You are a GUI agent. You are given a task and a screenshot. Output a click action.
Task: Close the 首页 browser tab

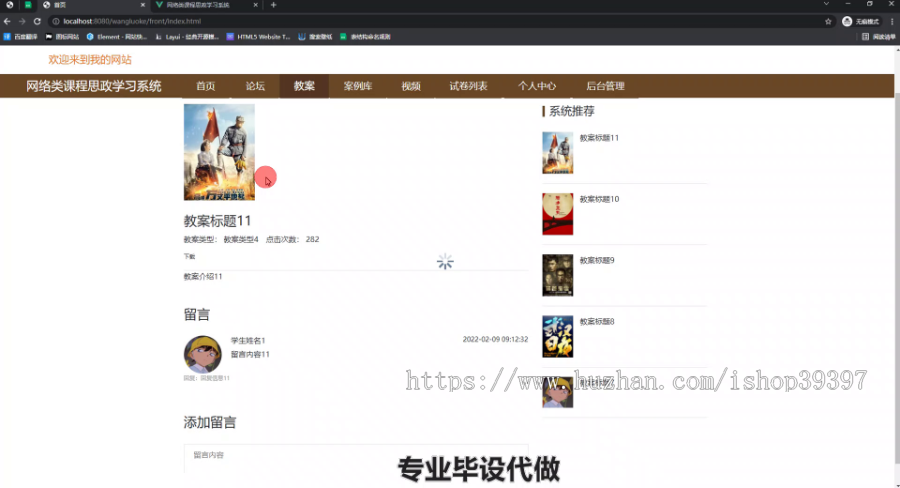tap(142, 5)
